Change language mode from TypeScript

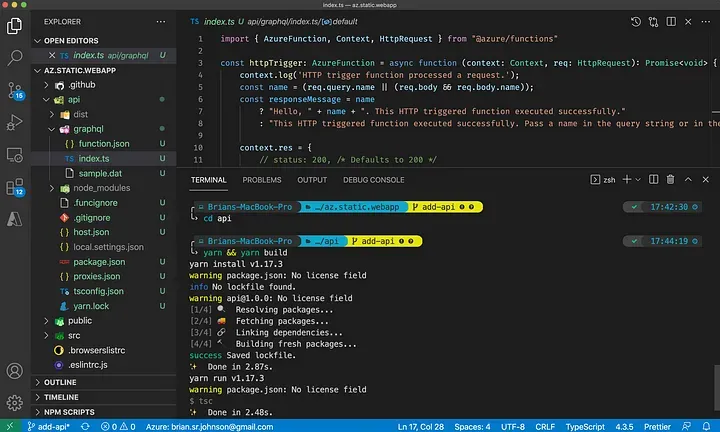pyautogui.click(x=585, y=426)
